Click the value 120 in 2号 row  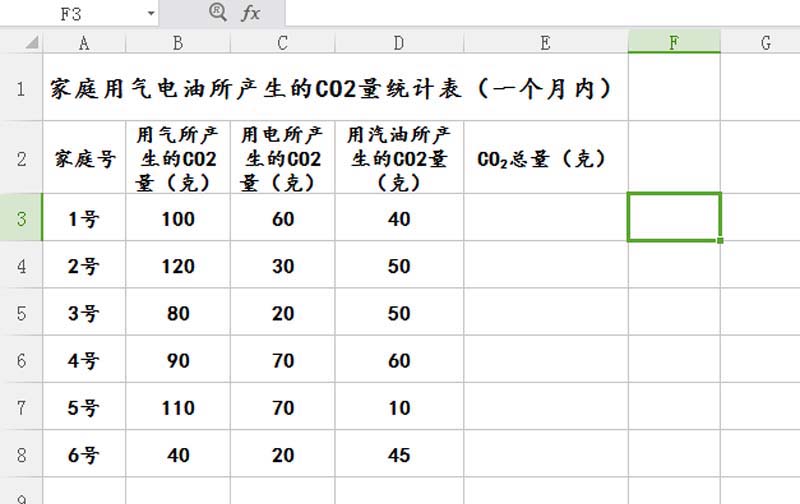coord(178,265)
